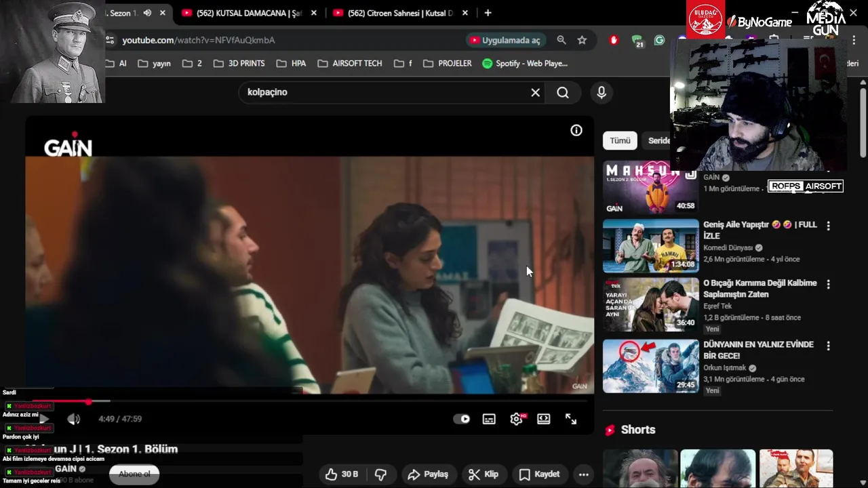Click the green G extension icon
This screenshot has width=868, height=488.
tap(659, 40)
